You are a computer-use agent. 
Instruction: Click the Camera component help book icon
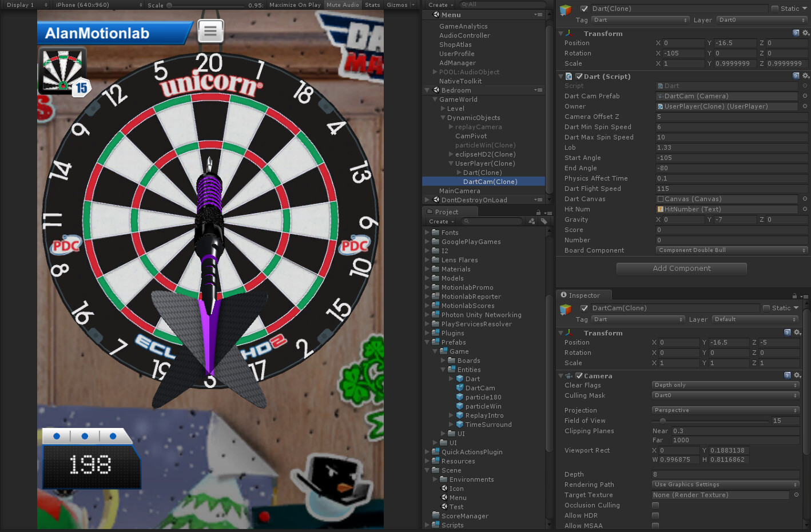788,375
